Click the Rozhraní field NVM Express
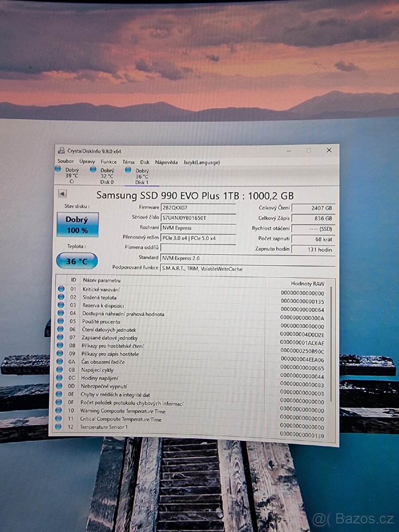 [198, 227]
